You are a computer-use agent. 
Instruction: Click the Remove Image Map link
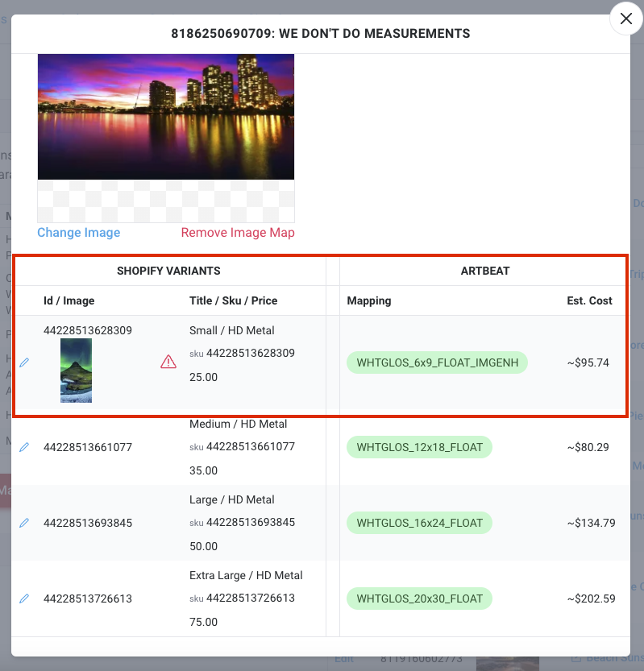tap(238, 232)
